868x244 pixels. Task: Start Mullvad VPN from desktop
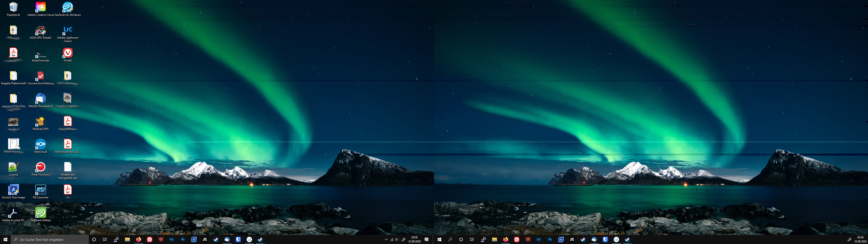coord(40,122)
